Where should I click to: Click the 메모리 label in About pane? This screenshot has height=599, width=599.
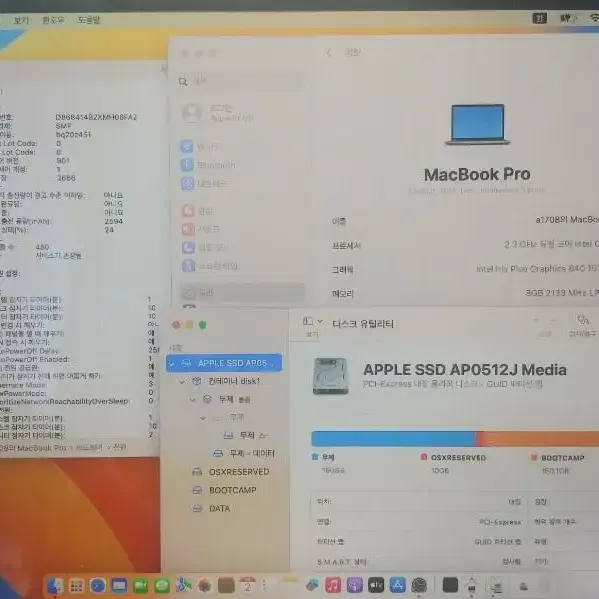(x=343, y=294)
